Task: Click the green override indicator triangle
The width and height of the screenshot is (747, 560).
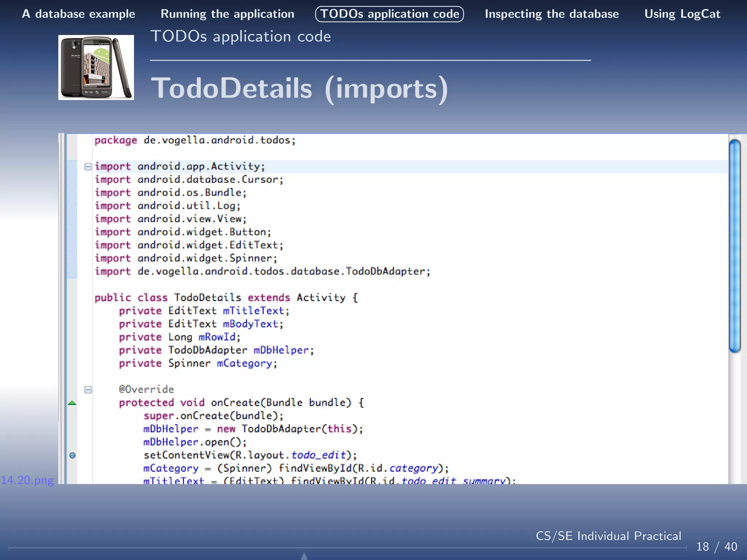Action: (72, 403)
